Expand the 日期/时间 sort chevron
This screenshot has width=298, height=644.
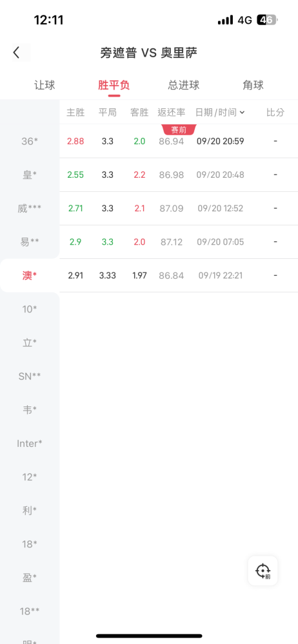click(x=242, y=113)
